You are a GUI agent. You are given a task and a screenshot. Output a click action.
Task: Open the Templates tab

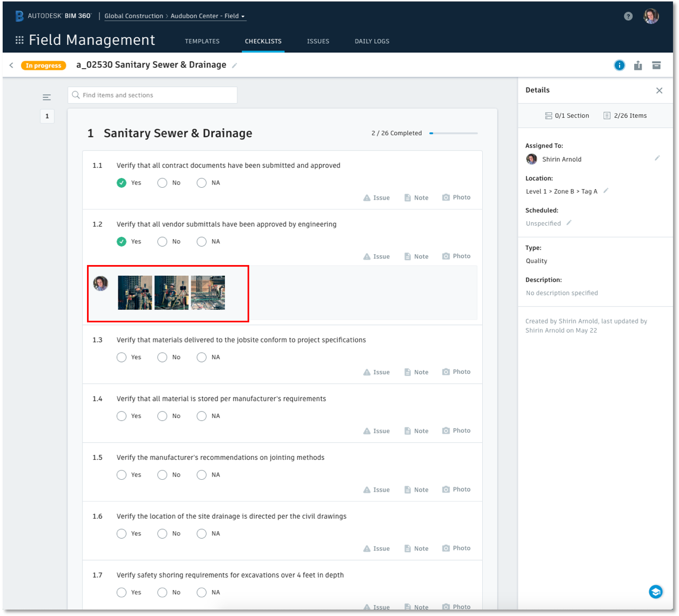pyautogui.click(x=202, y=41)
